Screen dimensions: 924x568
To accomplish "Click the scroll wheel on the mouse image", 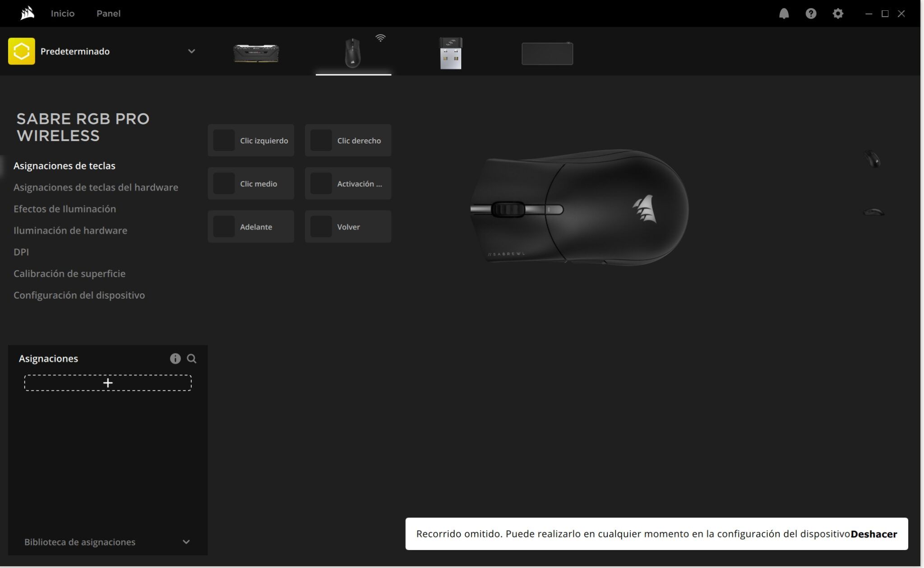I will click(x=508, y=209).
